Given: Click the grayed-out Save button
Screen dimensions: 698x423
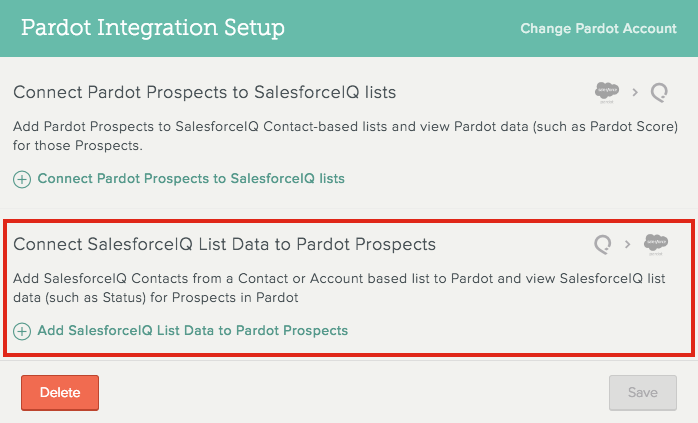Looking at the screenshot, I should point(643,393).
